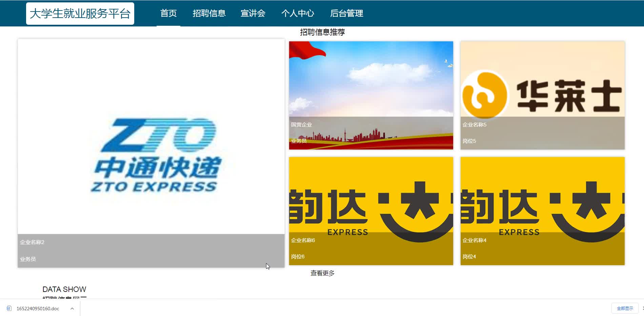The image size is (644, 316).
Task: Click the 查看更多 link
Action: click(322, 273)
